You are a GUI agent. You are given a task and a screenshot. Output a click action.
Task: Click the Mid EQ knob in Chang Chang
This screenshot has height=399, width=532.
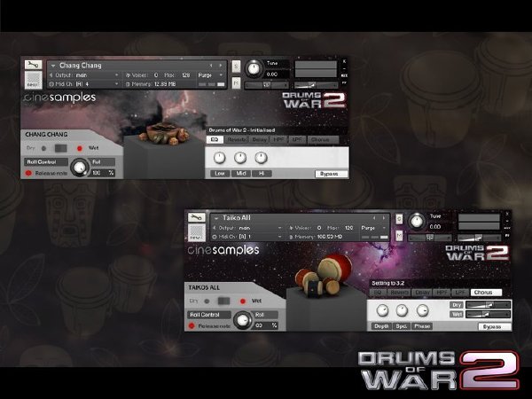tap(240, 158)
